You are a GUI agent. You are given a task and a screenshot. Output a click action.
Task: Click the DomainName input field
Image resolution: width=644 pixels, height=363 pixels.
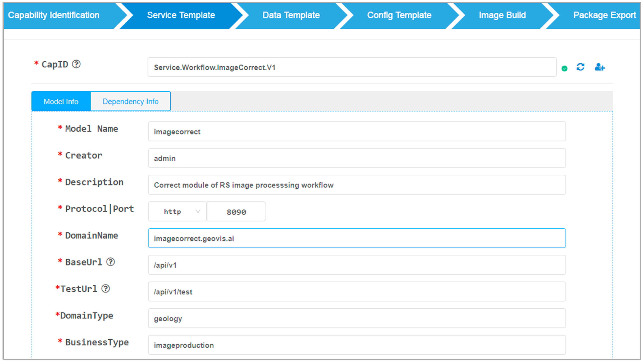click(357, 238)
